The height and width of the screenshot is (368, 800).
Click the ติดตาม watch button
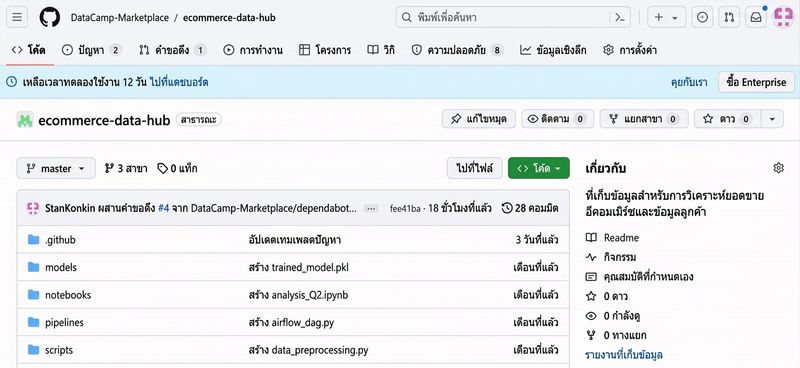pos(558,119)
